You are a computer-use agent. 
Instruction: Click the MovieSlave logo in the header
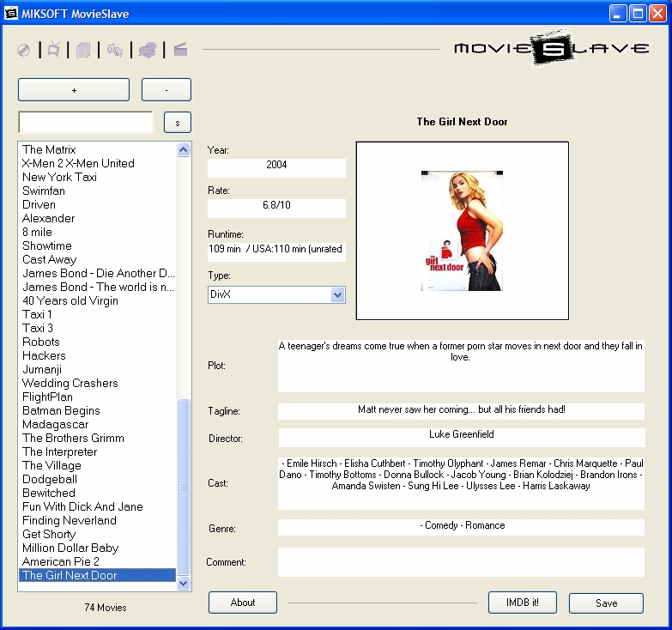pyautogui.click(x=552, y=48)
